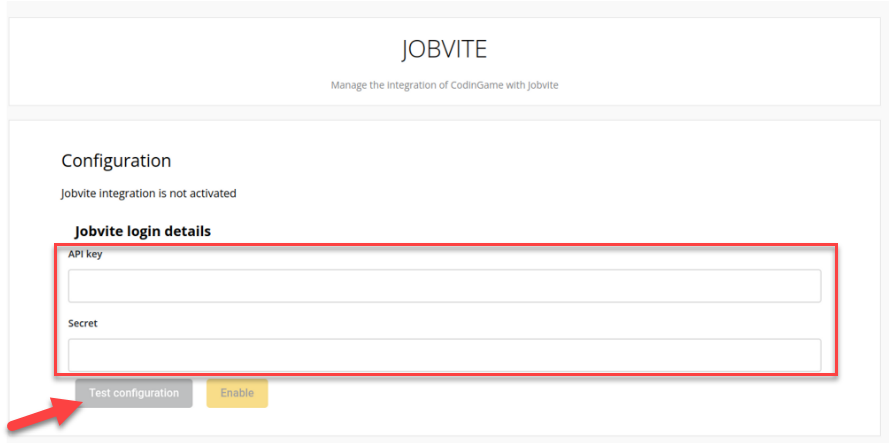Click the Test configuration button
889x443 pixels.
134,393
